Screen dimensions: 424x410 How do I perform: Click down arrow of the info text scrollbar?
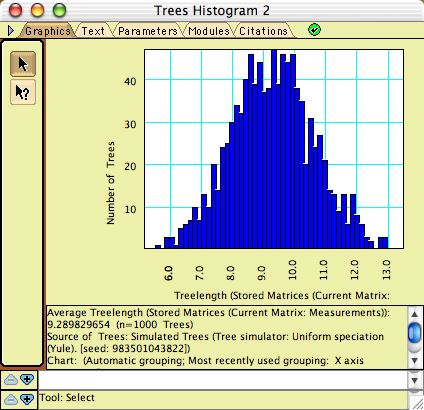pos(415,360)
